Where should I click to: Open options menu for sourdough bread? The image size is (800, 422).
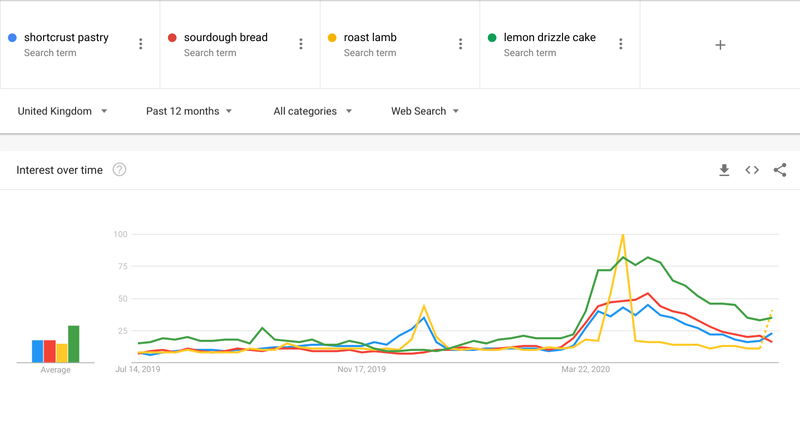[301, 44]
